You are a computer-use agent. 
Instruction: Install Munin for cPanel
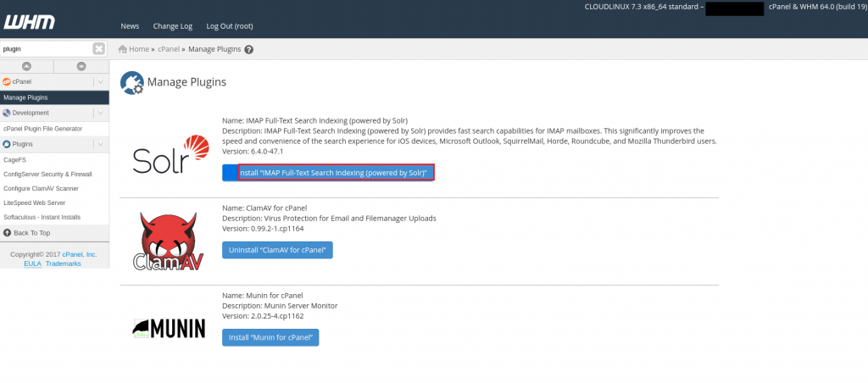(x=270, y=337)
